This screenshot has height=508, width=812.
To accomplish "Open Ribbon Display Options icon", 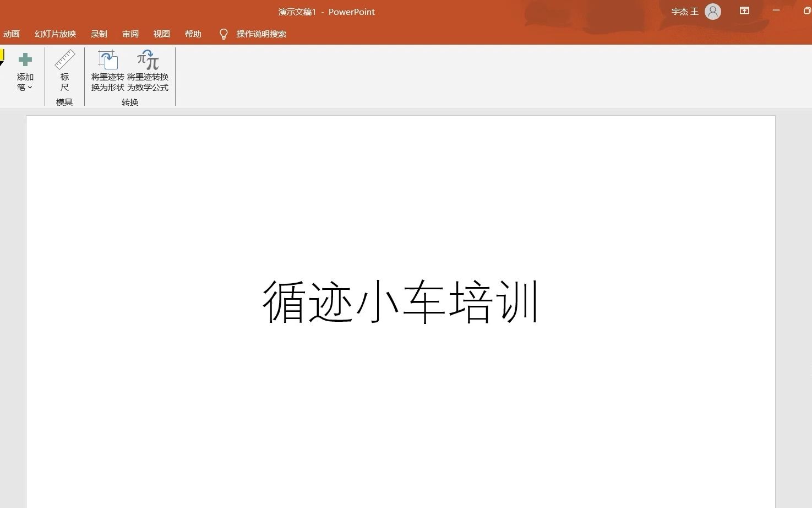I will tap(744, 11).
